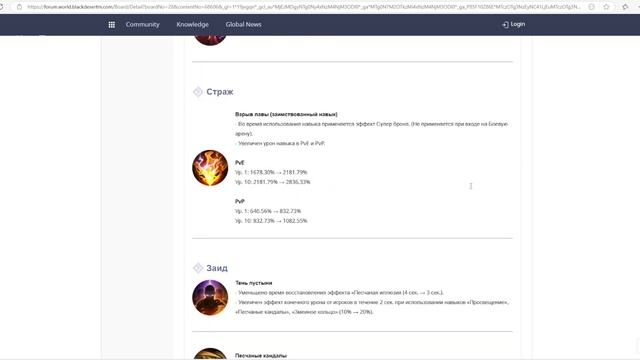Click the PvP line '640.56% → 832.73%'
This screenshot has width=640, height=360.
tap(268, 211)
